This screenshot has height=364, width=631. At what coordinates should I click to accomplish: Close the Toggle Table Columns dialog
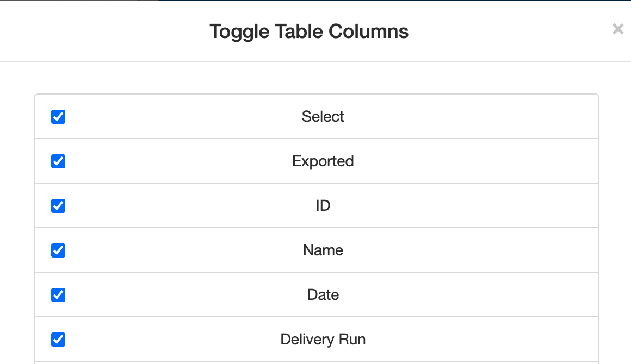(x=617, y=29)
